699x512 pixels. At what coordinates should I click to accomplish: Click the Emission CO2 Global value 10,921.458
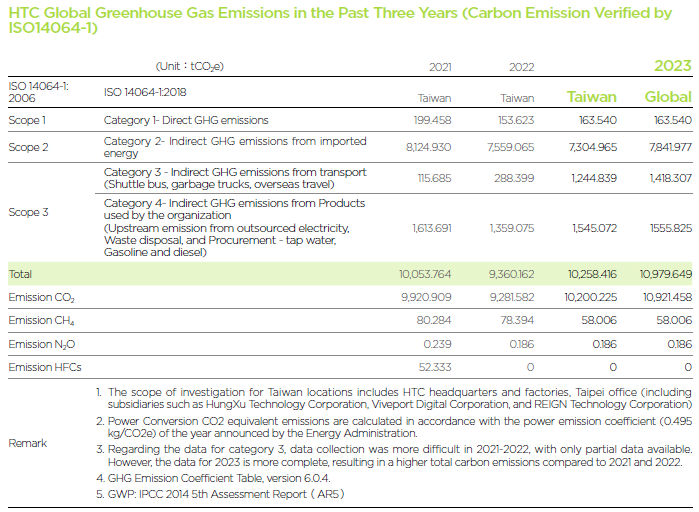pos(667,297)
